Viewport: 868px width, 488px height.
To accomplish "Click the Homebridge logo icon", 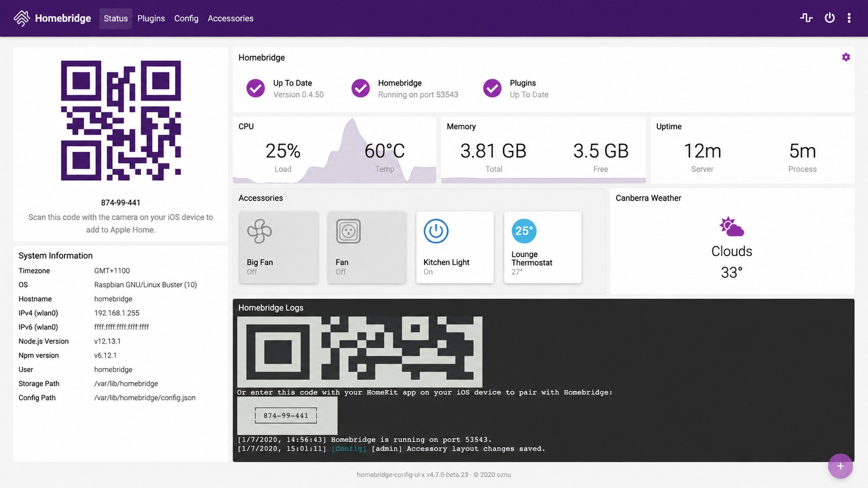I will click(x=21, y=19).
